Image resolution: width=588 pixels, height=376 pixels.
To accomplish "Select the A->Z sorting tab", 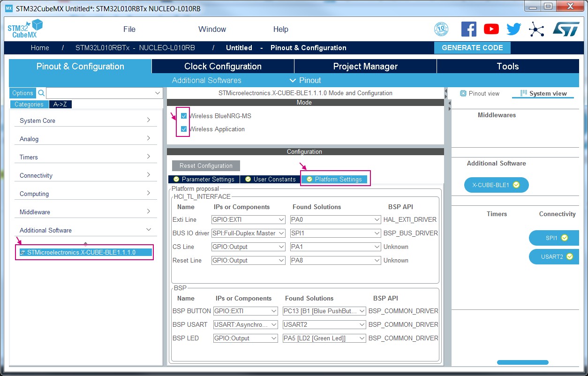I will (60, 105).
